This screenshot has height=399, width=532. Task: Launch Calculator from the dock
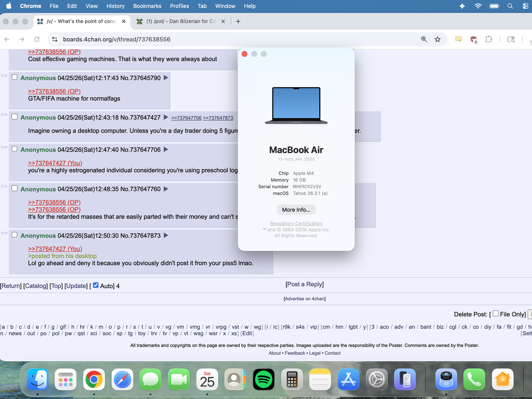[x=292, y=379]
